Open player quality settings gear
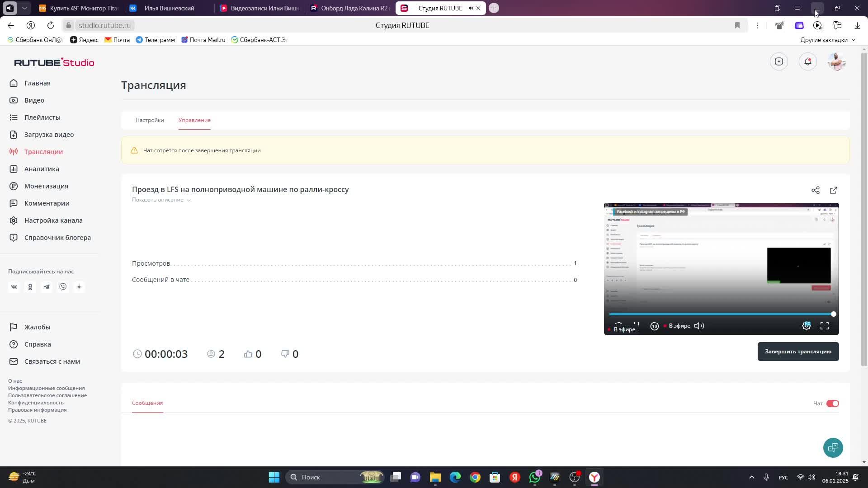The height and width of the screenshot is (488, 868). point(806,326)
